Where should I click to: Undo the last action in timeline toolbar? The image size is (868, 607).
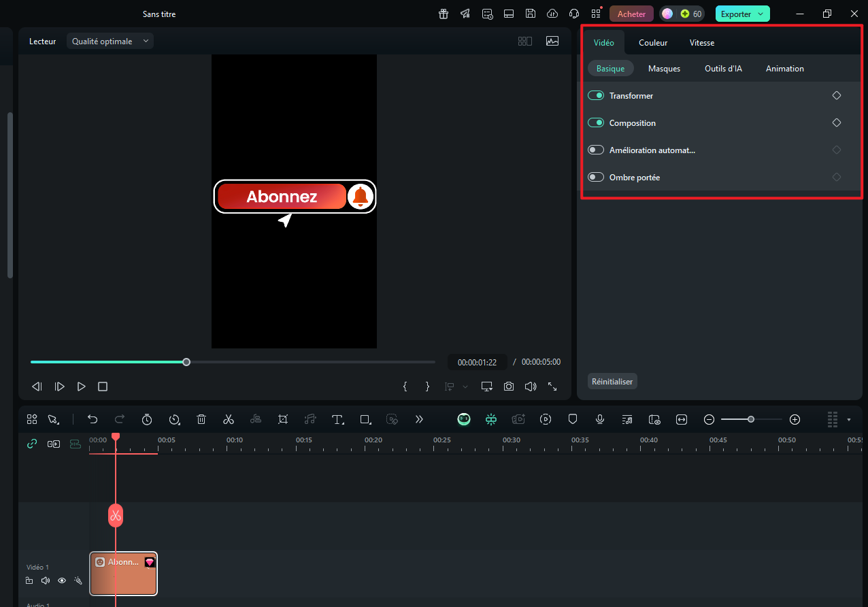coord(93,419)
